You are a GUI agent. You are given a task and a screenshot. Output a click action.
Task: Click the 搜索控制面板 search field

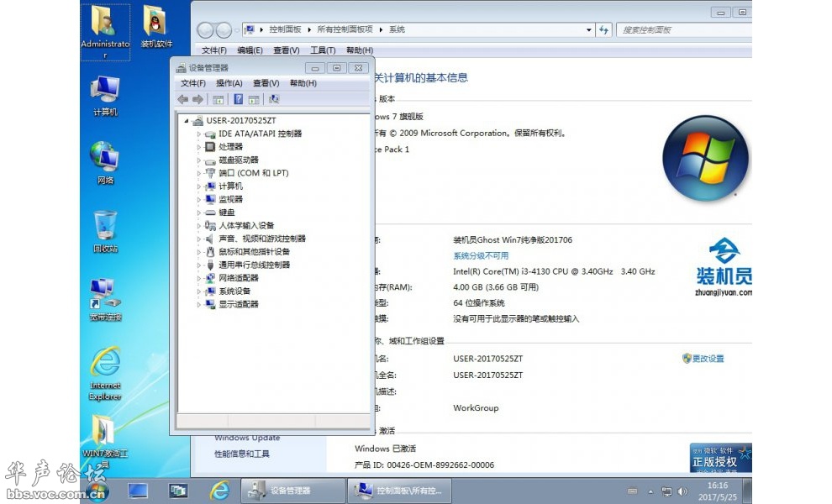(x=684, y=29)
